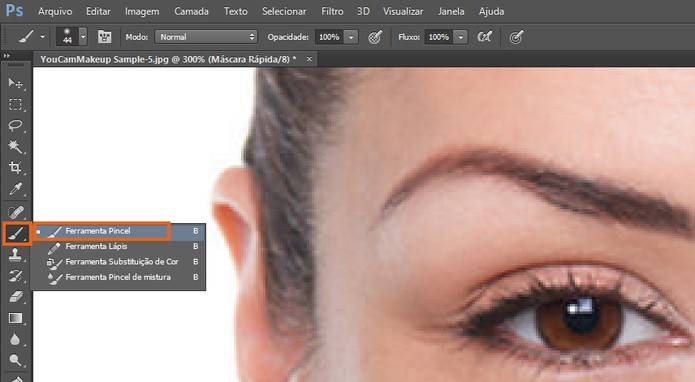Select the Move tool
Screen dimensions: 695x382
16,83
